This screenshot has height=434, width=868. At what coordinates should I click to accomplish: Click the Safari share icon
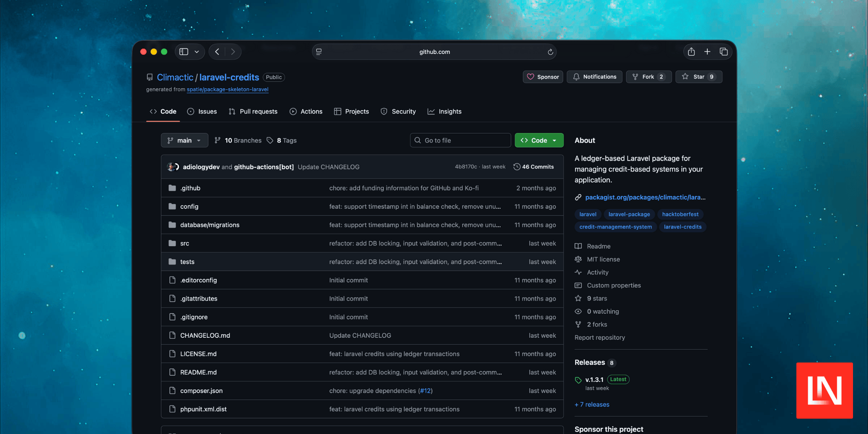(x=691, y=51)
